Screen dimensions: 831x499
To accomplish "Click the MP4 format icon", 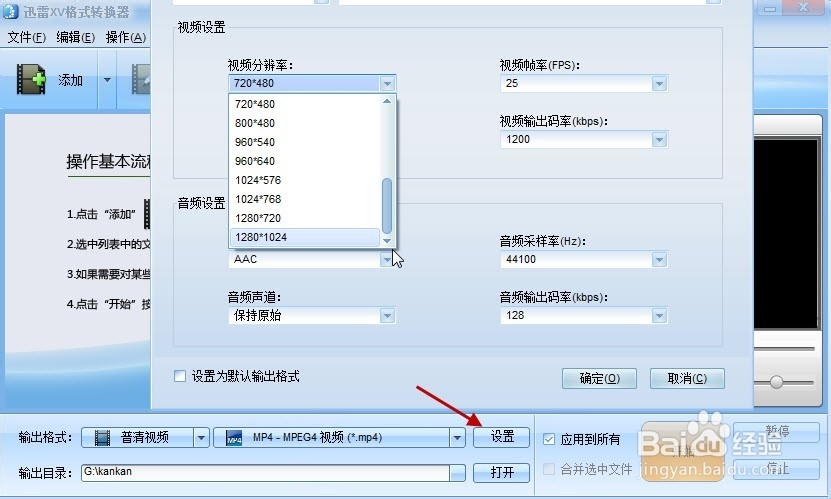I will (234, 438).
